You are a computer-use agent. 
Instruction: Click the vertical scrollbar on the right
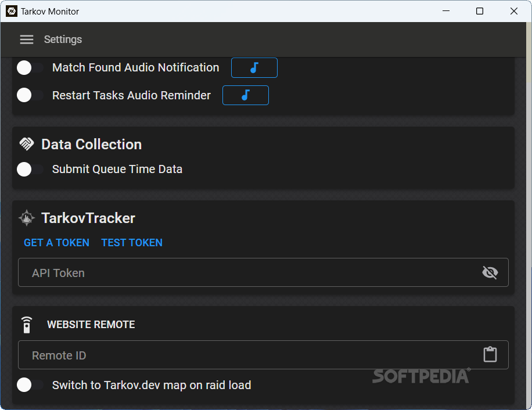[529, 215]
